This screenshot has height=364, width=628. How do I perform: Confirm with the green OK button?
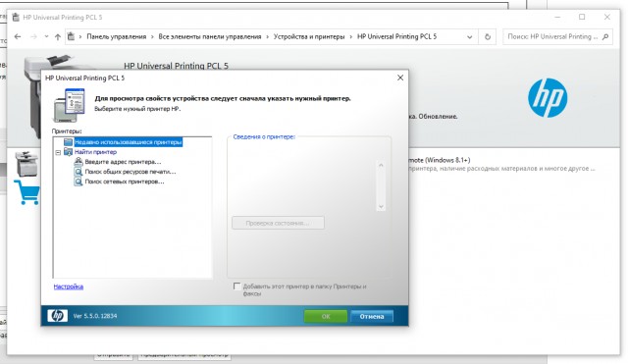326,316
